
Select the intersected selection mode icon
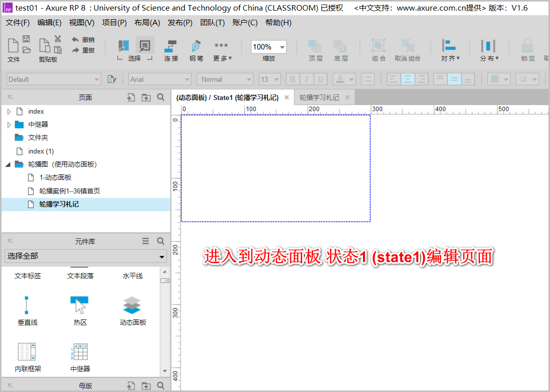click(x=123, y=45)
